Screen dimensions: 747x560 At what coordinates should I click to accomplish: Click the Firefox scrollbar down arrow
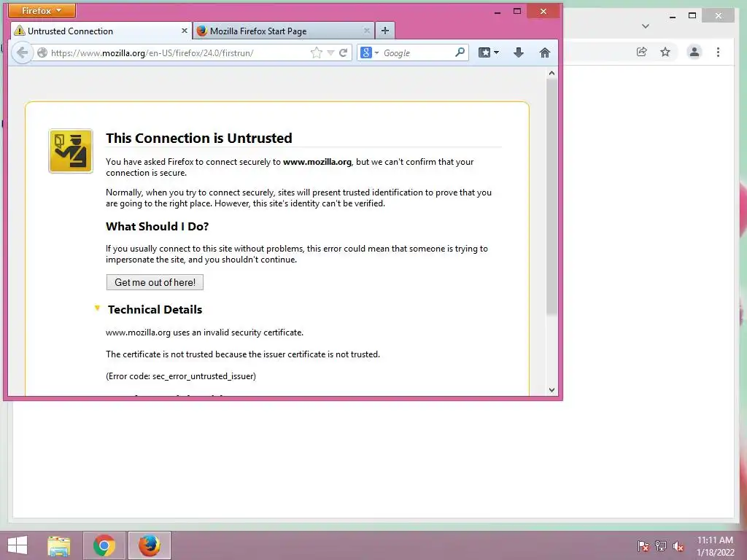[x=551, y=390]
